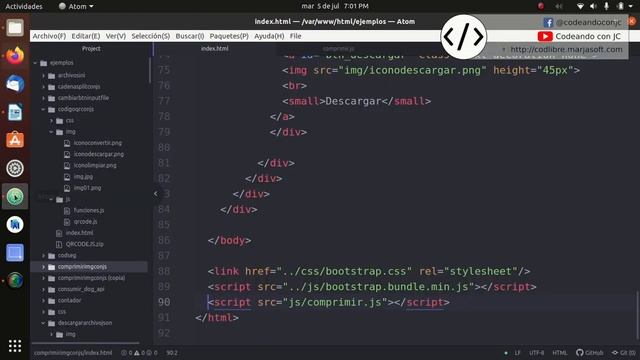Open the Ver(V) menu

(x=116, y=36)
